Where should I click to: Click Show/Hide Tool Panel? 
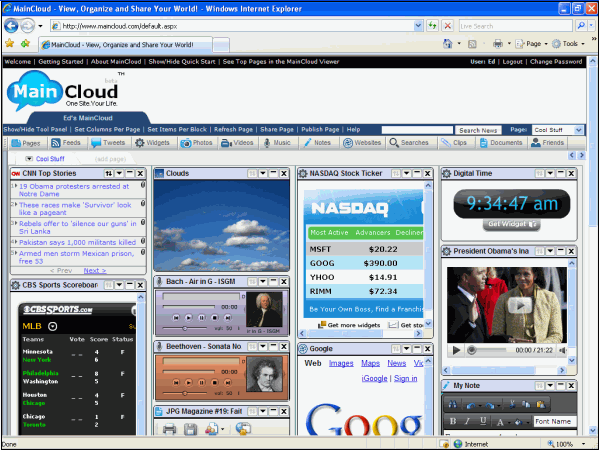(35, 129)
